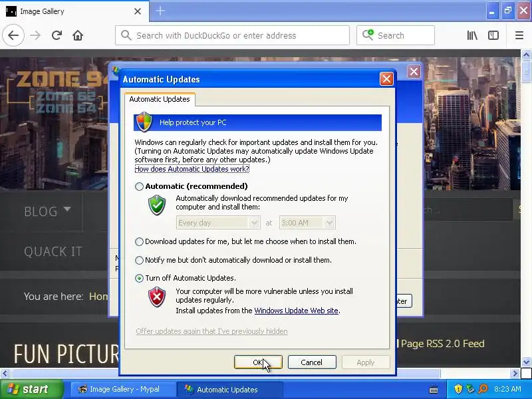Open Image Gallery - Mypal taskbar item
The height and width of the screenshot is (399, 532).
tap(124, 389)
